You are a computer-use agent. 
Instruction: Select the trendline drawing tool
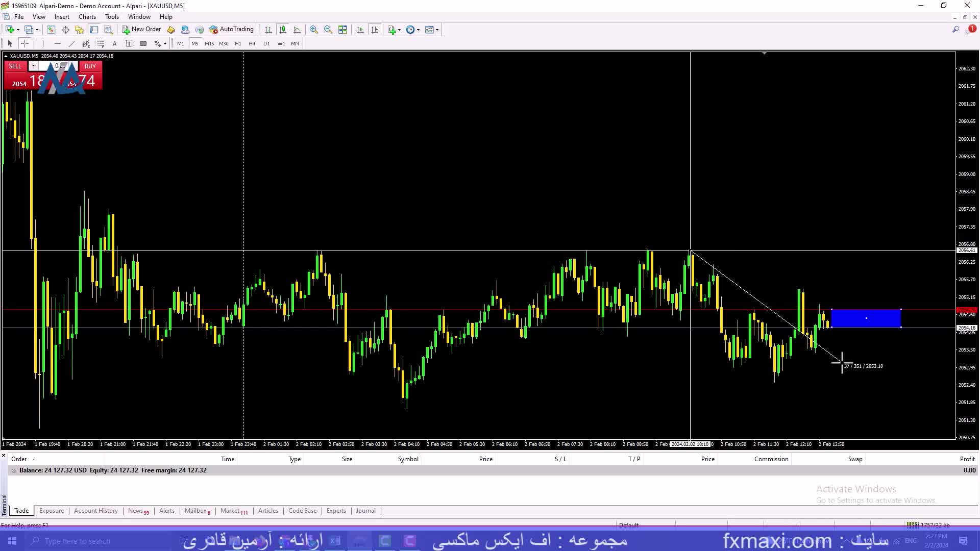[72, 43]
